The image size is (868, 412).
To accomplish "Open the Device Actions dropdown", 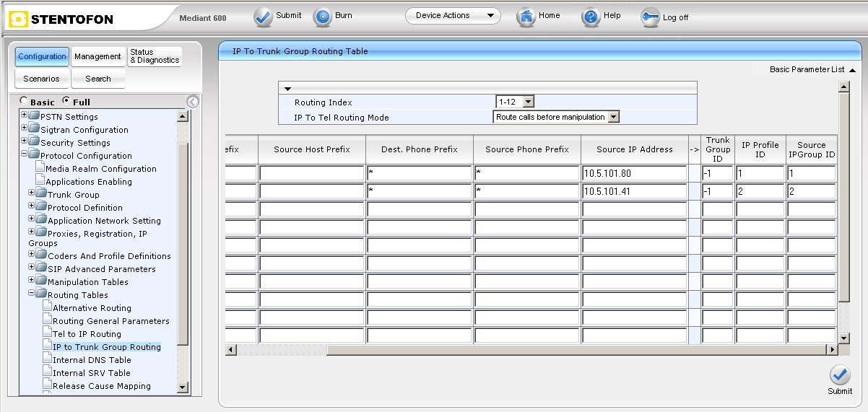I will click(x=453, y=16).
